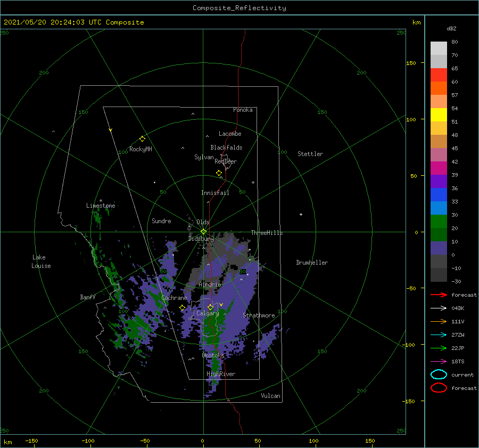Click the Blackfalds label
Screen dimensions: 479x448
pos(226,148)
